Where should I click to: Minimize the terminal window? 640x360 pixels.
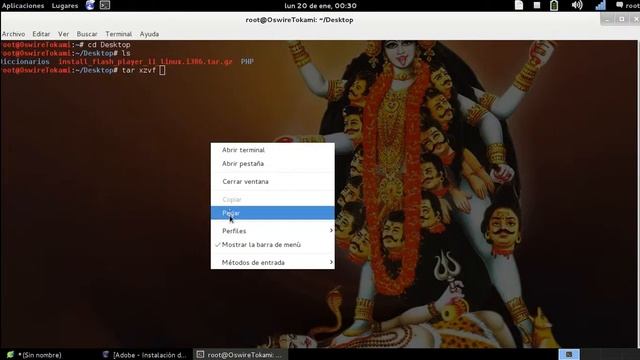(607, 19)
